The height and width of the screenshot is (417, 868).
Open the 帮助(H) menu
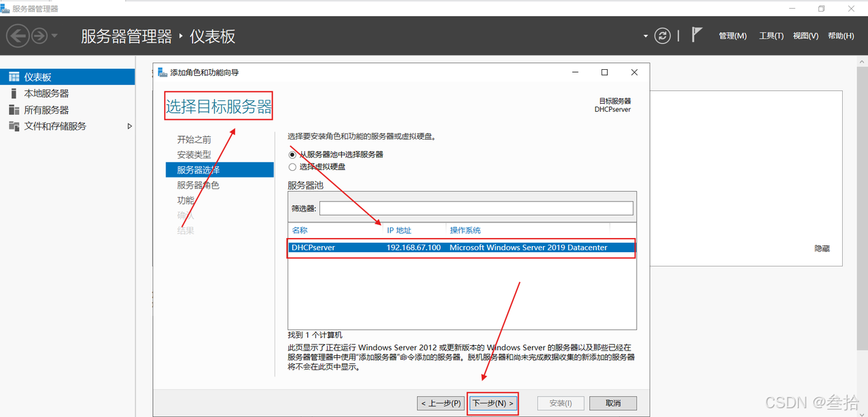841,36
